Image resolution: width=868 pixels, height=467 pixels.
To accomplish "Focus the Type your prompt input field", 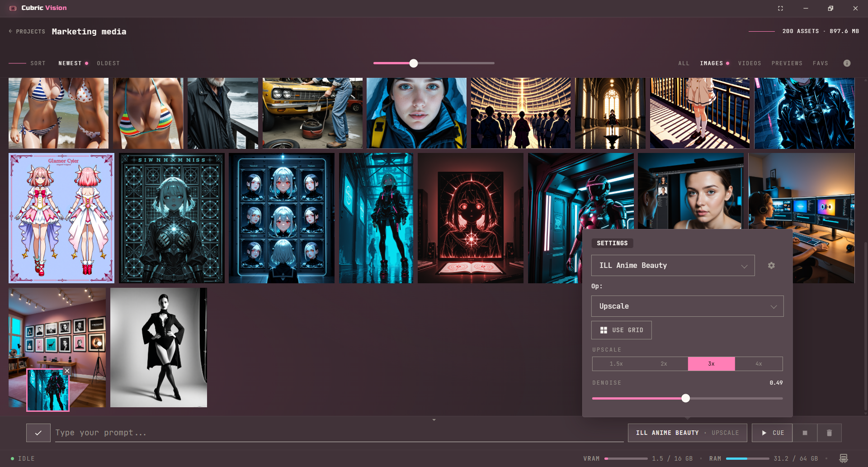I will [x=339, y=433].
